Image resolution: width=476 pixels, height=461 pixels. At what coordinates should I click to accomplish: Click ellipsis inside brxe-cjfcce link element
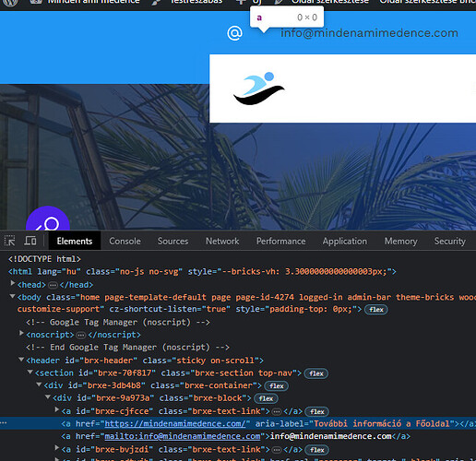[x=277, y=411]
